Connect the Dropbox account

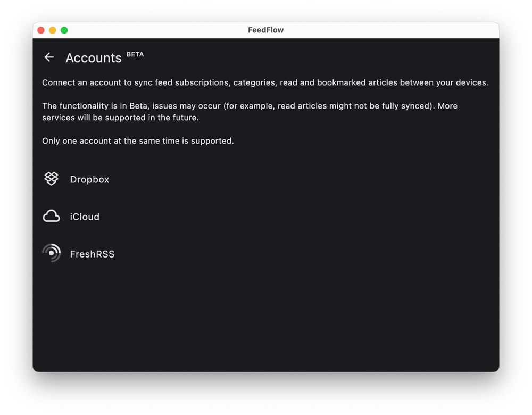[265, 179]
